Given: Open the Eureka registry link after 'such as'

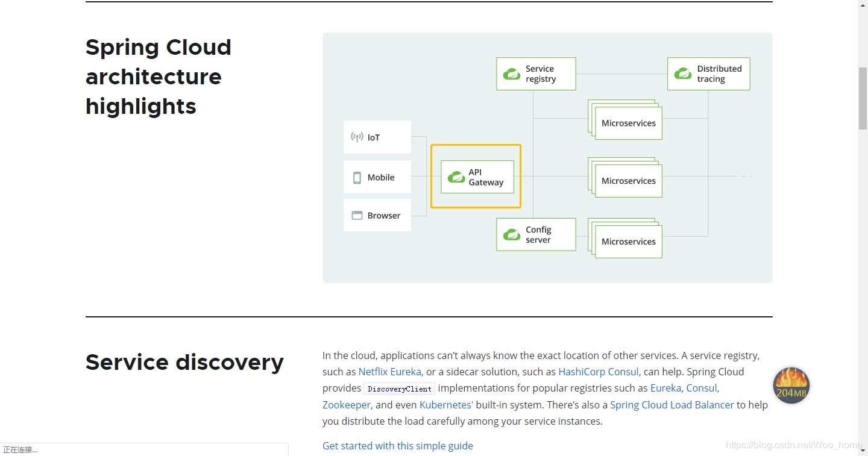Looking at the screenshot, I should [665, 388].
